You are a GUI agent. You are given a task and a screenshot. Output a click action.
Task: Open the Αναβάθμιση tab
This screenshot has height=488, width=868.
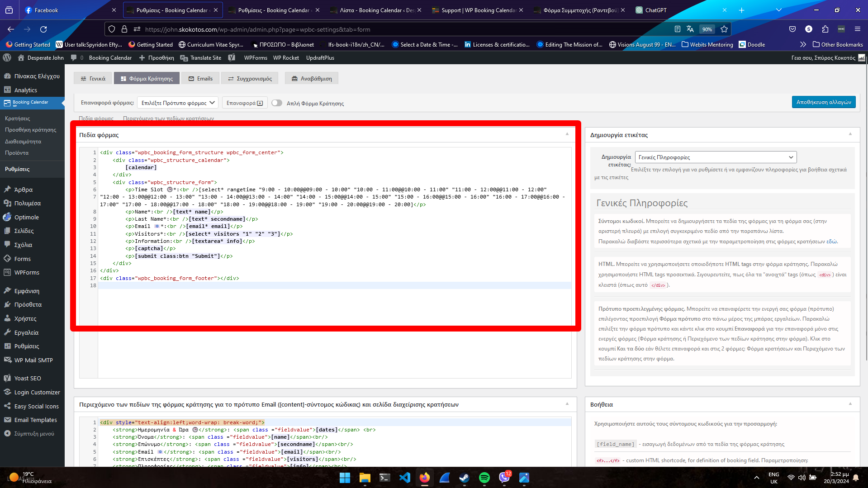pos(312,79)
